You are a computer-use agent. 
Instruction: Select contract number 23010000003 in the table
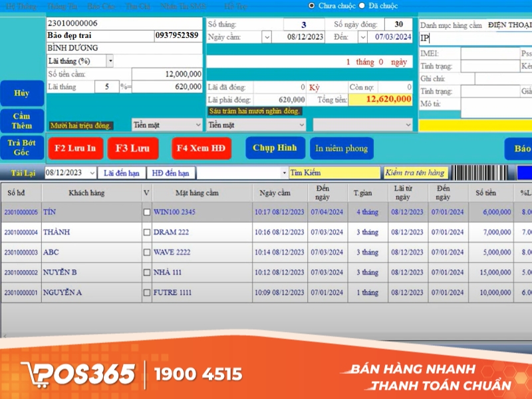tap(21, 253)
